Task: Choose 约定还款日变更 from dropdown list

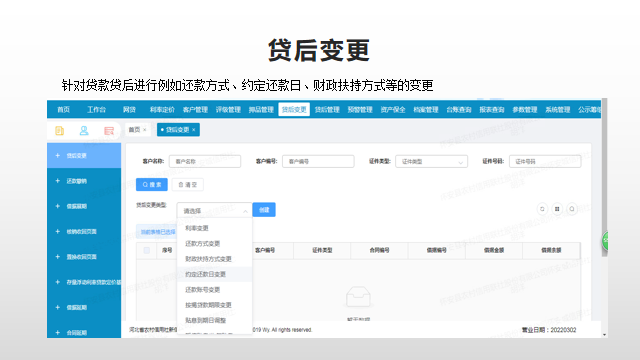Action: [x=215, y=274]
